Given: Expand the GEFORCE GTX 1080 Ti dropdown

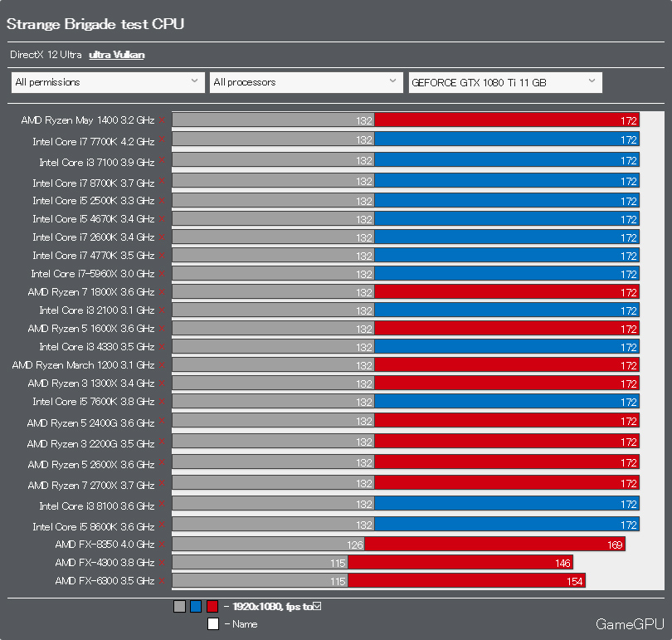Looking at the screenshot, I should pos(505,82).
